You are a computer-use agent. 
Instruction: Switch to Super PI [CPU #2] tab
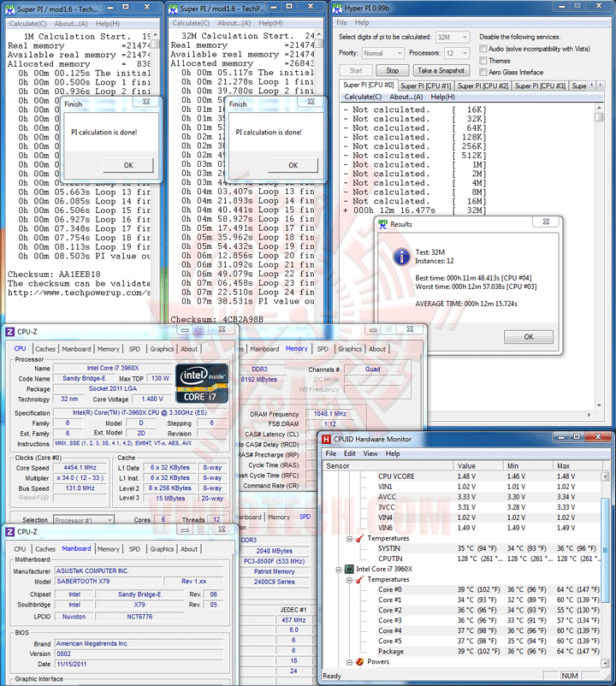(x=483, y=86)
